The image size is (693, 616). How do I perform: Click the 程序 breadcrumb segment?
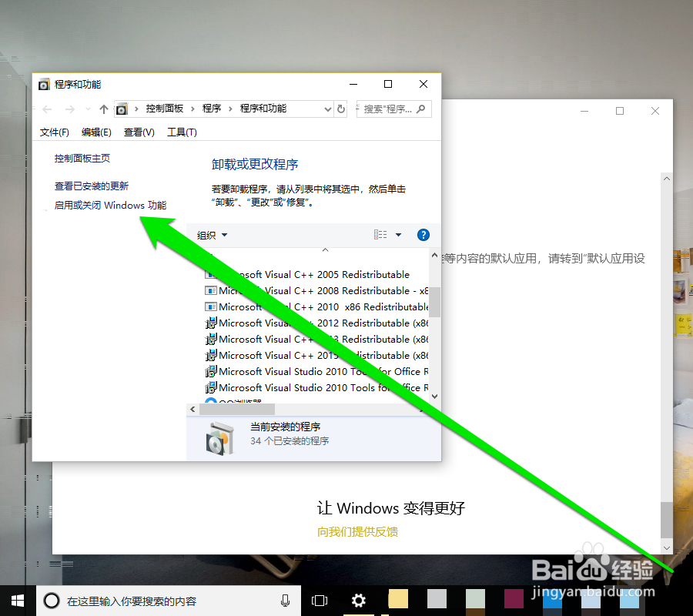point(212,109)
